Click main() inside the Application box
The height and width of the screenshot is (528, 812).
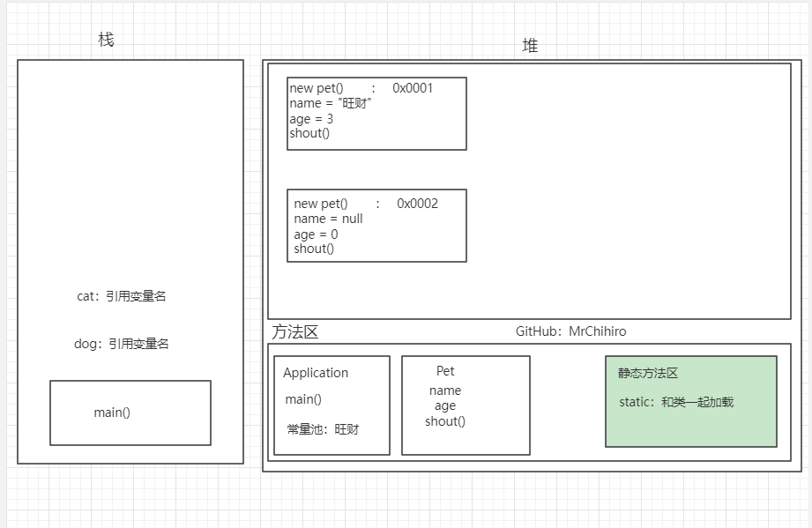[303, 399]
